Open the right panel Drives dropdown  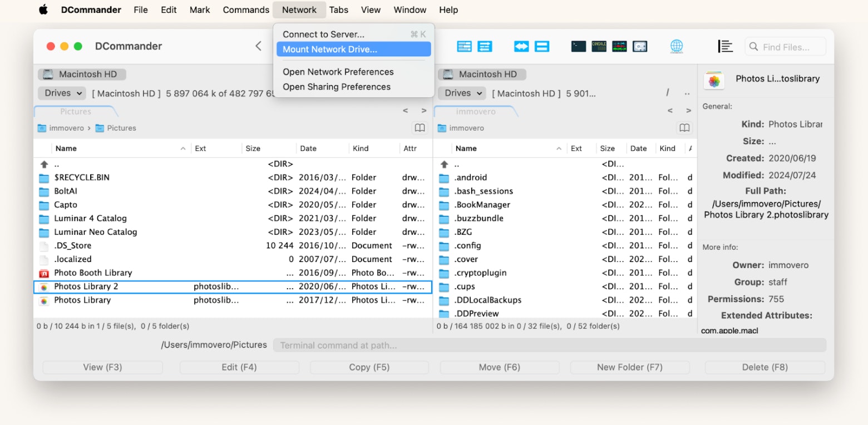coord(462,93)
